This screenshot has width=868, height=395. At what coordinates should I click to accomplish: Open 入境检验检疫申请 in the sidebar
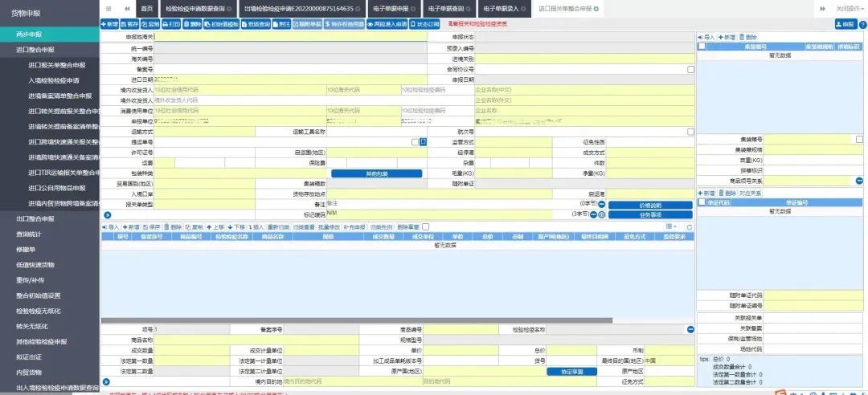click(54, 80)
